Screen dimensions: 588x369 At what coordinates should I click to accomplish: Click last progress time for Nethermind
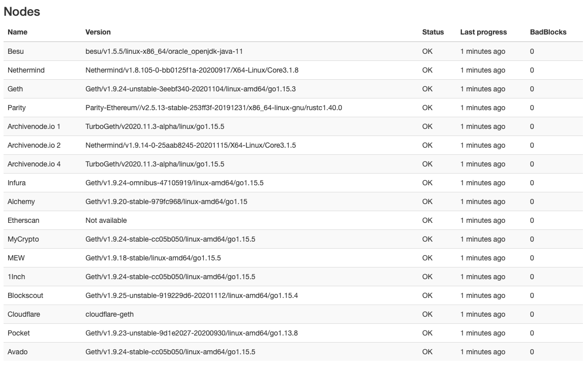point(483,70)
